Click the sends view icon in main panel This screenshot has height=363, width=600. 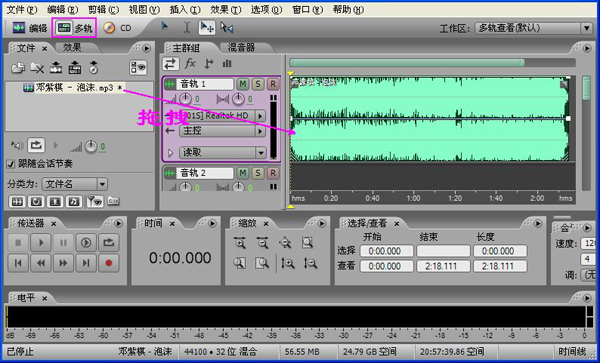click(209, 63)
